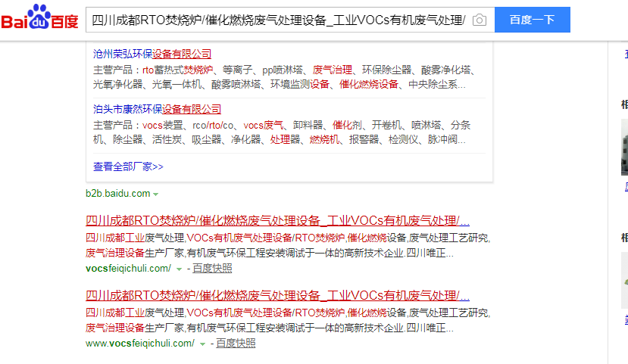Expand dropdown arrow beside b2b.baidu.com

tap(156, 194)
